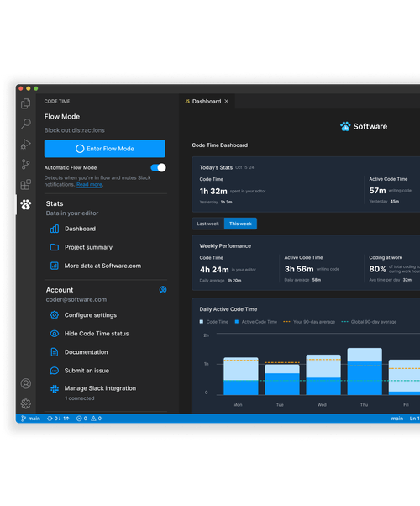The image size is (420, 506).
Task: Click the 4h 24m weekly Code Time value
Action: point(214,270)
